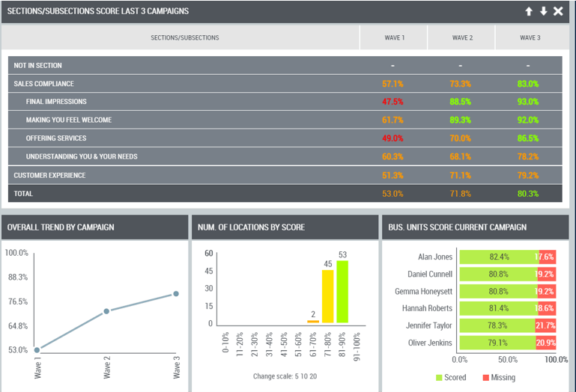
Task: Click the Sales Compliance section row
Action: (x=285, y=84)
